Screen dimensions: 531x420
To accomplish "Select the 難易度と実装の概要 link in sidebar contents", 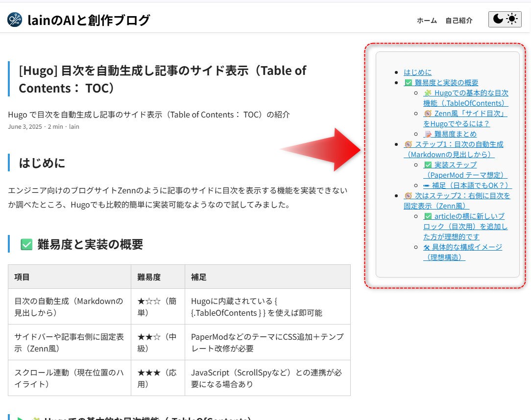I will 446,83.
